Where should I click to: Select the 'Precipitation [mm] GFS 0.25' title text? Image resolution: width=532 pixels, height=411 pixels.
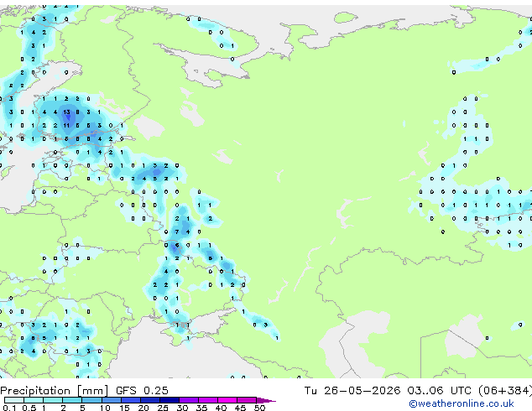click(x=84, y=391)
